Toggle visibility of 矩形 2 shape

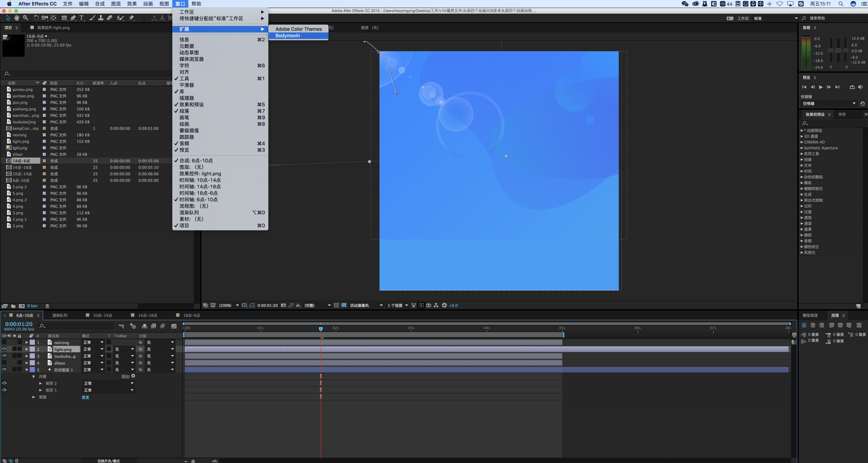point(4,383)
